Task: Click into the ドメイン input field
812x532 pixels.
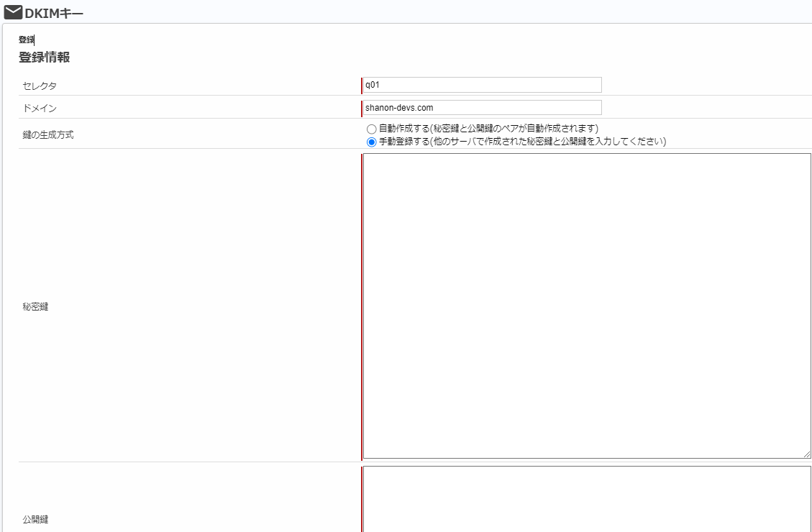Action: tap(482, 108)
